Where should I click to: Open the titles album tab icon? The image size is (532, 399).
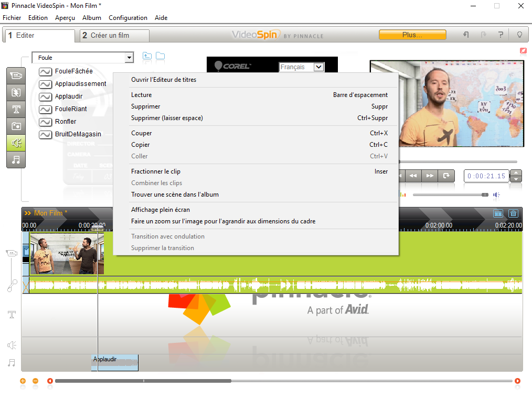tap(16, 109)
